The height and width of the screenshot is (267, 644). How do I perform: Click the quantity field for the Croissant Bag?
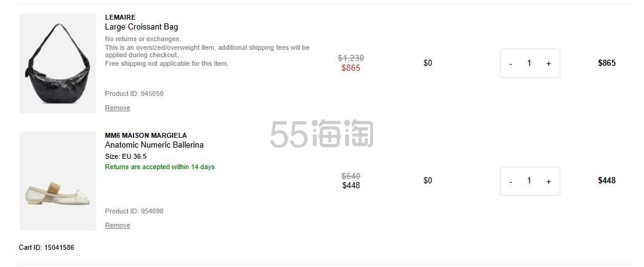click(529, 63)
